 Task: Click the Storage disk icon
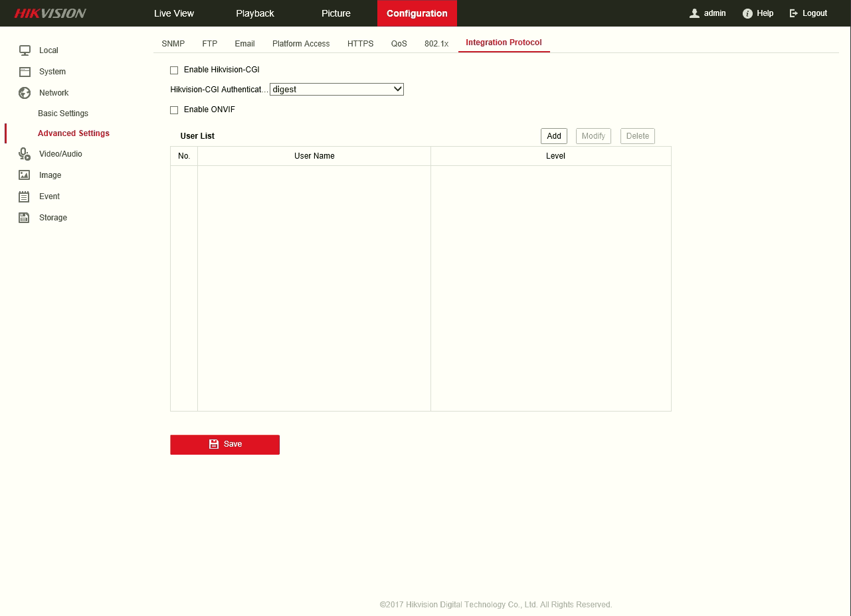[25, 218]
